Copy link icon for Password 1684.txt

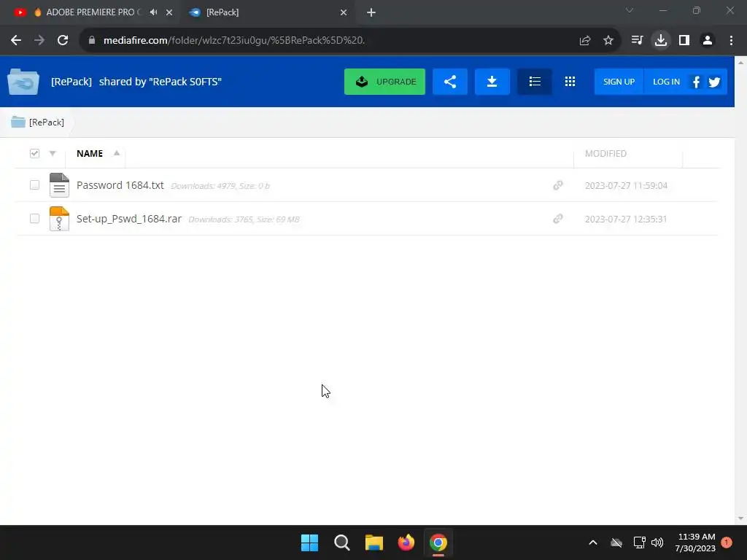click(x=558, y=185)
